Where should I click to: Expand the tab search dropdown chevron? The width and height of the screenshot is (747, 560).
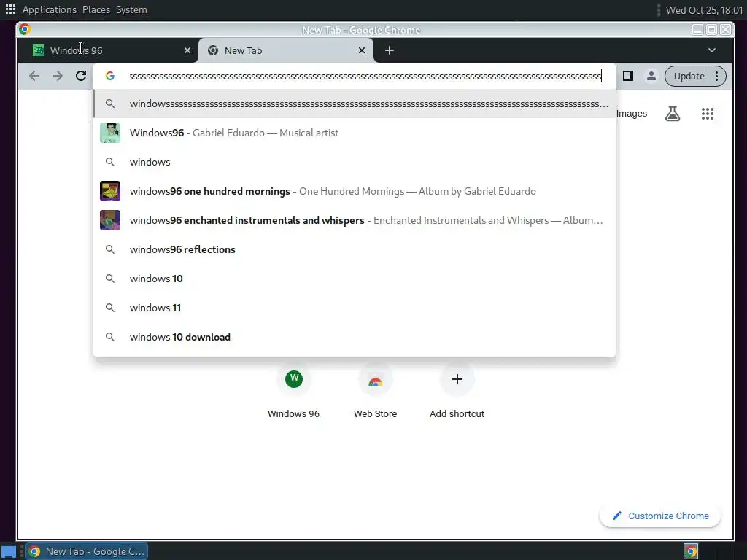pyautogui.click(x=712, y=50)
